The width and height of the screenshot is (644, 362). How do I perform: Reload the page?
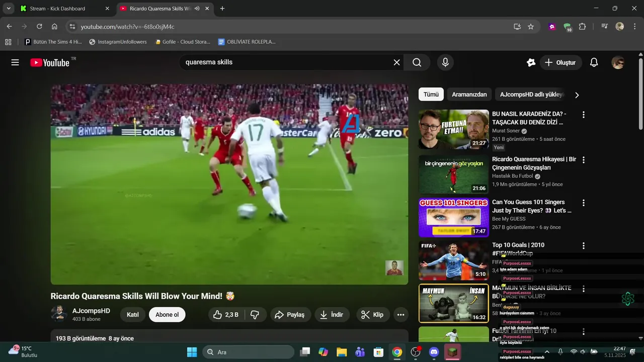click(39, 27)
